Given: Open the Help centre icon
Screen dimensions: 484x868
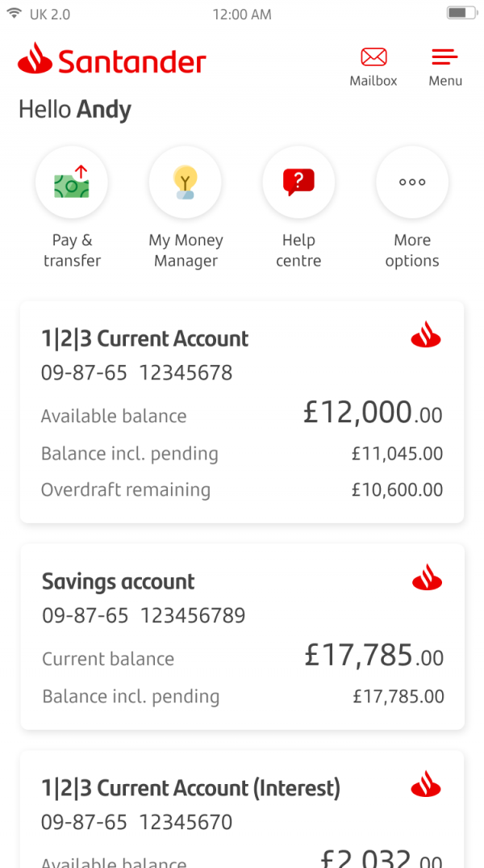Looking at the screenshot, I should coord(298,182).
